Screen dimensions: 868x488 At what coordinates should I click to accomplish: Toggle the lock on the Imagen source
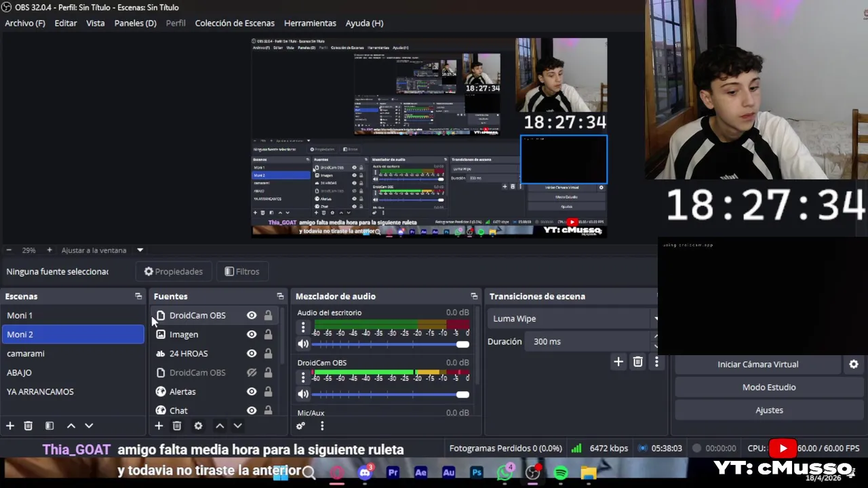(x=269, y=334)
